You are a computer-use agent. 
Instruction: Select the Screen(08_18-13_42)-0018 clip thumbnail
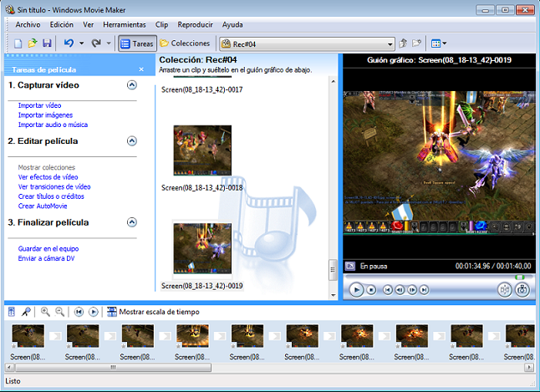202,150
